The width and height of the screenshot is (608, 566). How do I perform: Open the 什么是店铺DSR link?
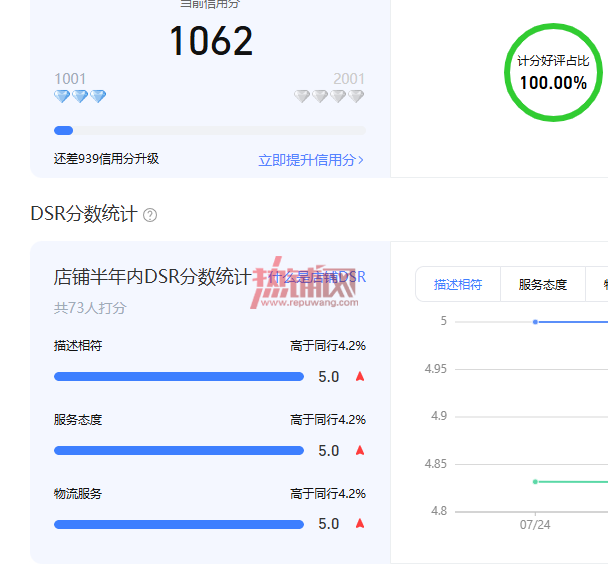pos(317,277)
